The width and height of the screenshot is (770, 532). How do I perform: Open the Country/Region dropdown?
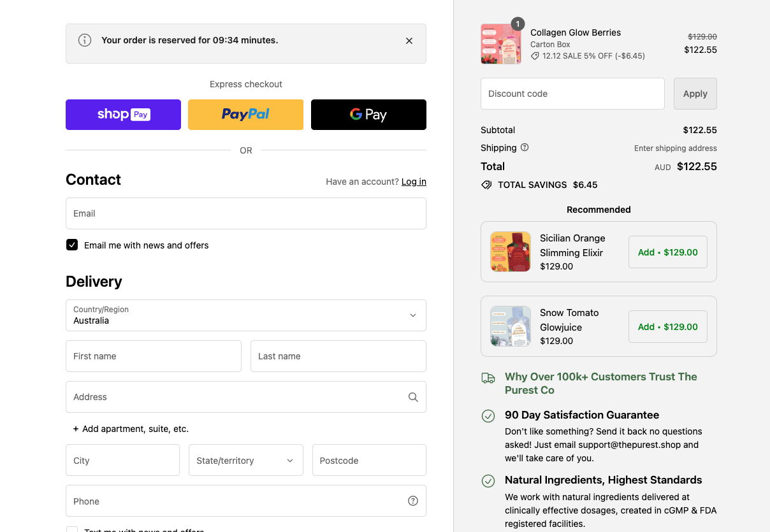[x=246, y=315]
